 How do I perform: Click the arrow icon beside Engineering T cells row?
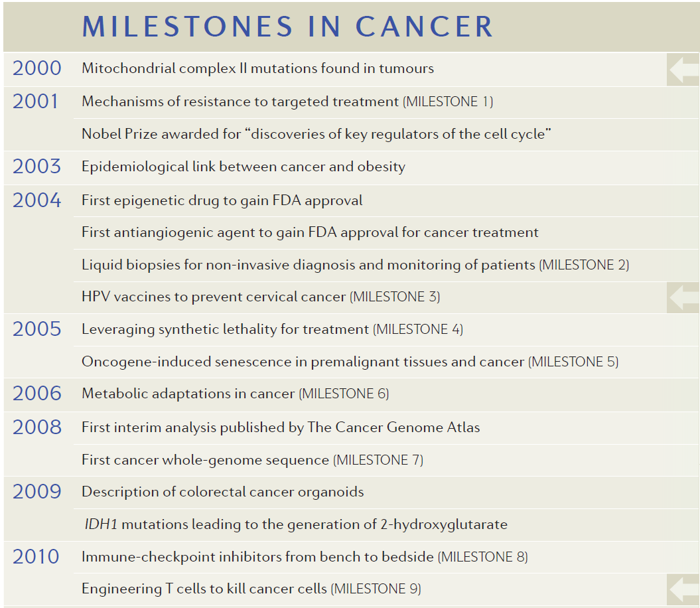pos(683,589)
